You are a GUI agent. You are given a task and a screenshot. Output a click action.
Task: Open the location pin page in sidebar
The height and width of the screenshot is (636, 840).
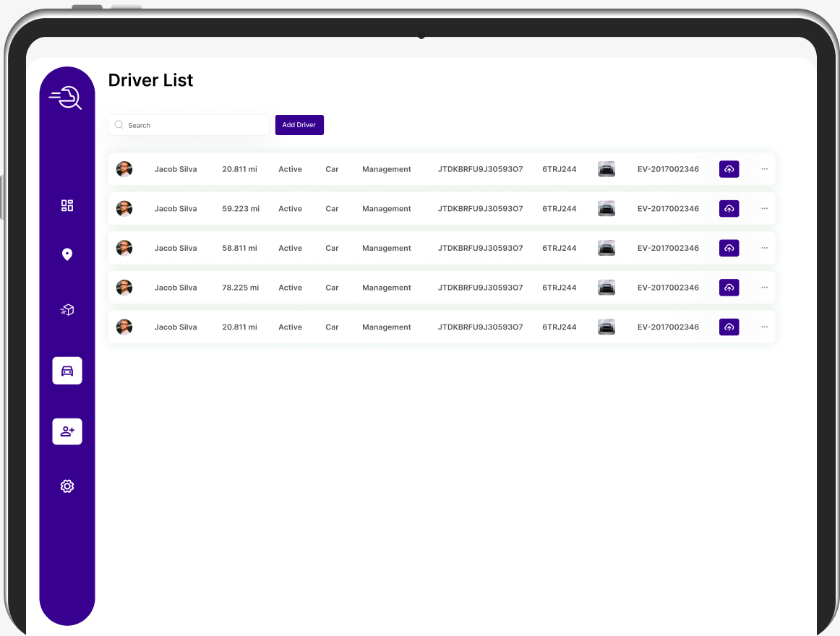(x=67, y=254)
